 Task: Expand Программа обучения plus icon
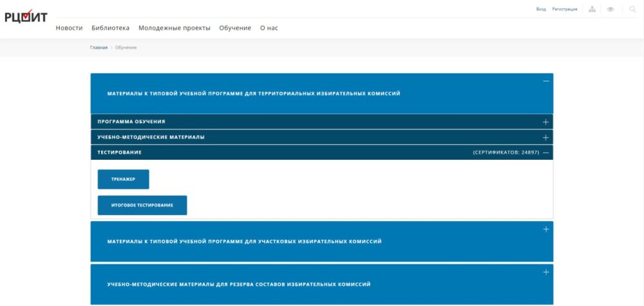[545, 122]
